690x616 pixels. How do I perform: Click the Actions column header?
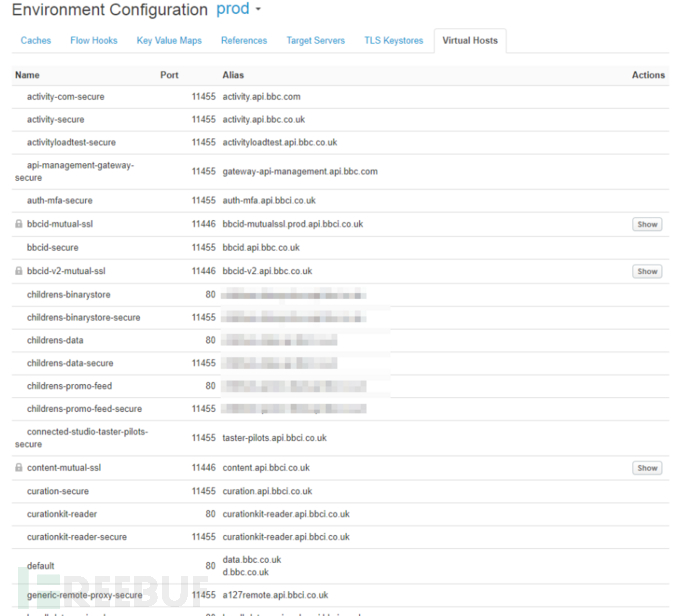648,75
